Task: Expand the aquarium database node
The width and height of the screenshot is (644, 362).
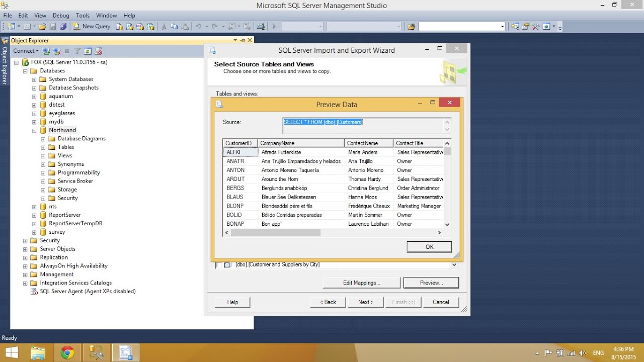Action: pos(34,97)
